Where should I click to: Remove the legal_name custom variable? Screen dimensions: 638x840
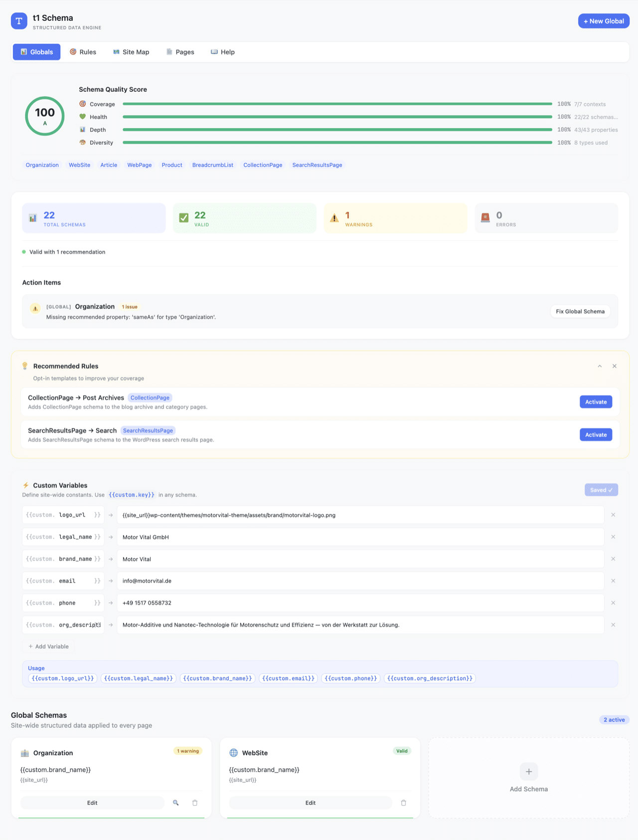(x=613, y=537)
